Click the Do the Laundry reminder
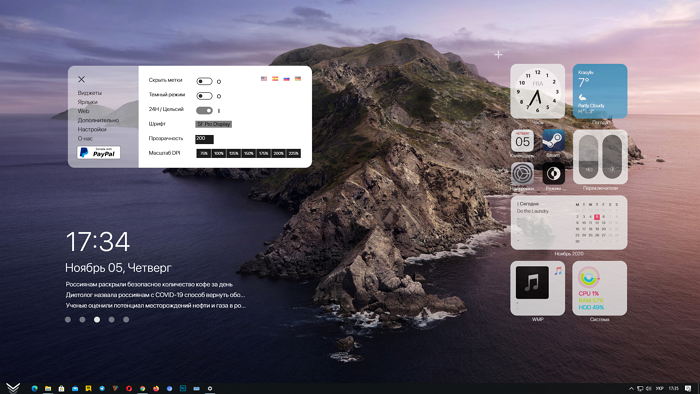 pyautogui.click(x=533, y=211)
